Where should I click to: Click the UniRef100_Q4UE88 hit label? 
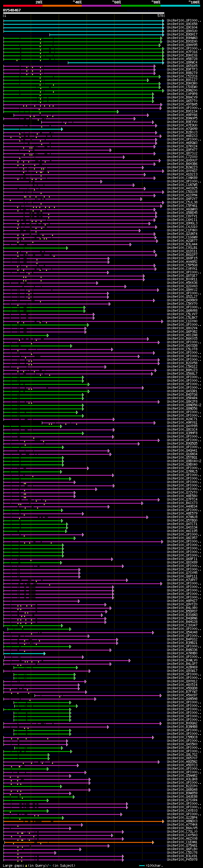tap(182, 796)
